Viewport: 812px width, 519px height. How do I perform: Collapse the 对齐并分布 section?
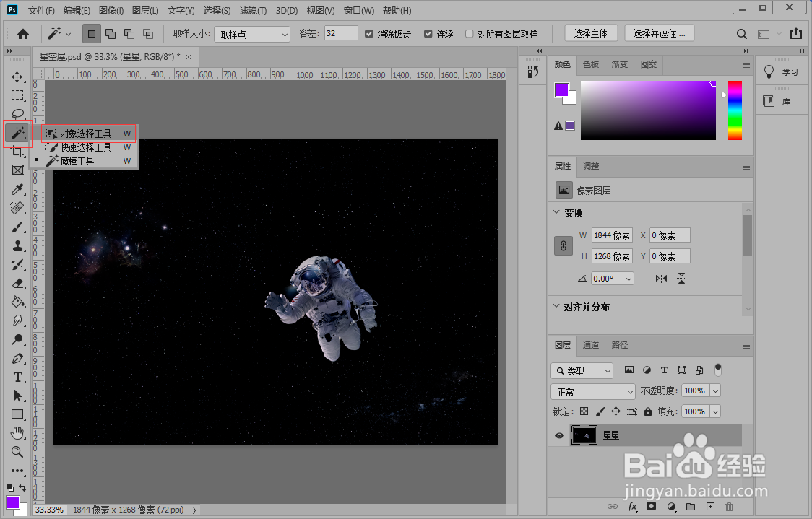tap(556, 306)
